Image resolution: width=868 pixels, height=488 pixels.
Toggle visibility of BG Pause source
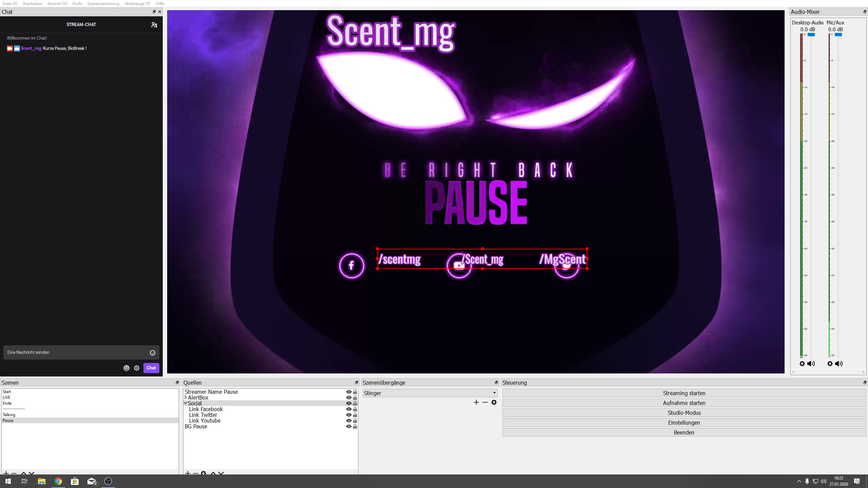(349, 426)
